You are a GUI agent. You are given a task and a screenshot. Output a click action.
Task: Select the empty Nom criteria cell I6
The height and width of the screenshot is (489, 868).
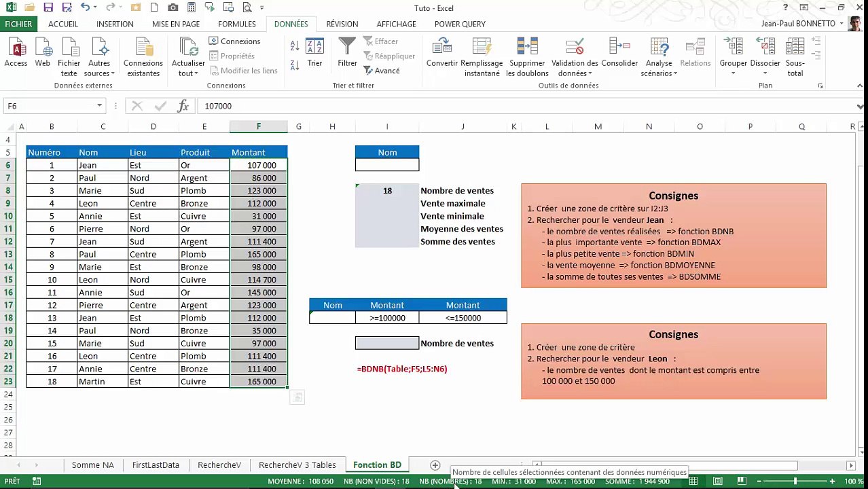coord(387,165)
